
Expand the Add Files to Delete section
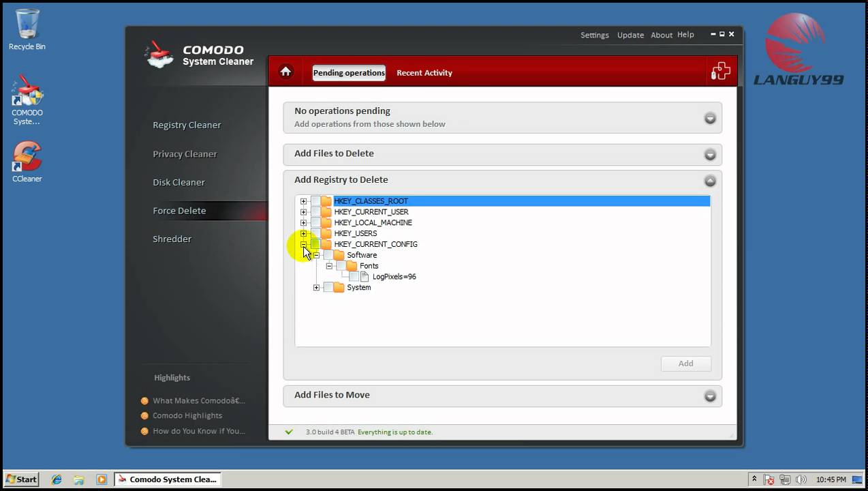point(710,154)
